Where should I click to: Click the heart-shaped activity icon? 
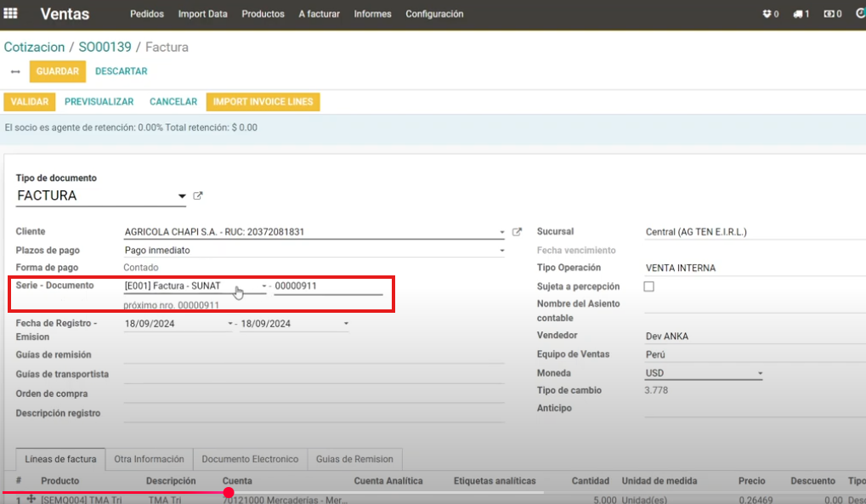point(767,14)
